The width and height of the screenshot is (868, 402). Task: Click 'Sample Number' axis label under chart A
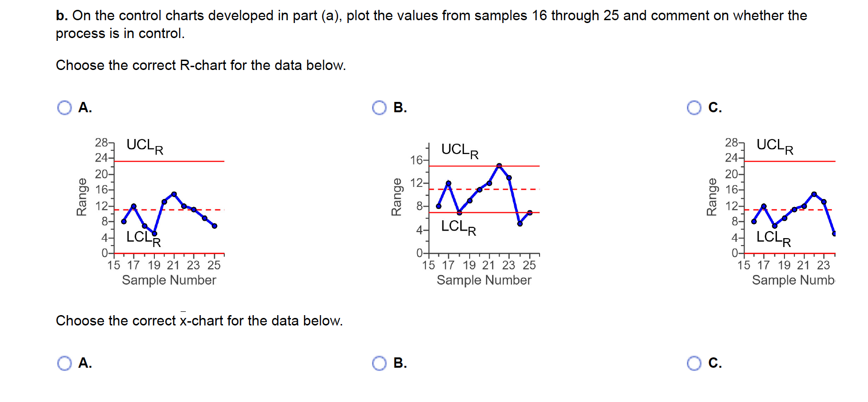tap(169, 280)
